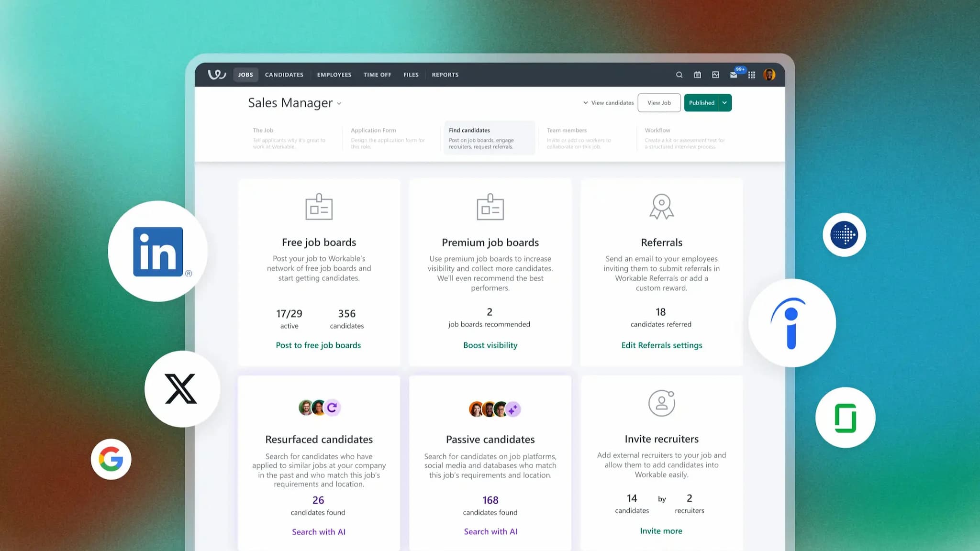Open the Published status dropdown arrow
The width and height of the screenshot is (980, 551).
(x=724, y=103)
